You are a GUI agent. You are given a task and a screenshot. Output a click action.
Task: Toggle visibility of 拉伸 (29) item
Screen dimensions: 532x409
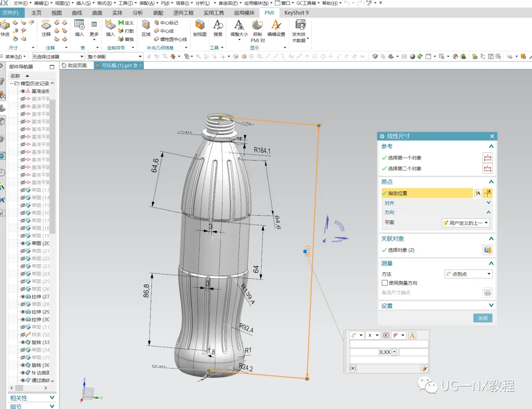[x=23, y=312]
